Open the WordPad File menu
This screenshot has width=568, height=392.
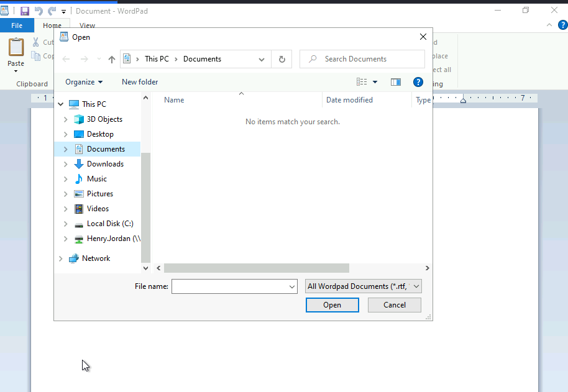click(x=17, y=25)
